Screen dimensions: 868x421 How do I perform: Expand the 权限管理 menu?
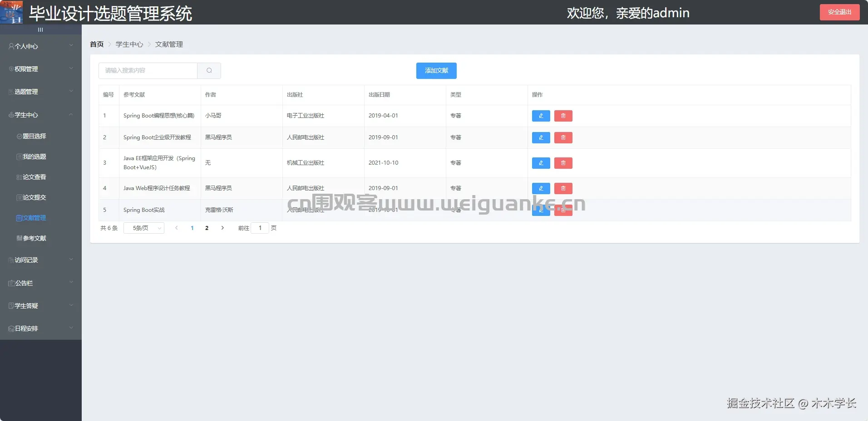(41, 69)
